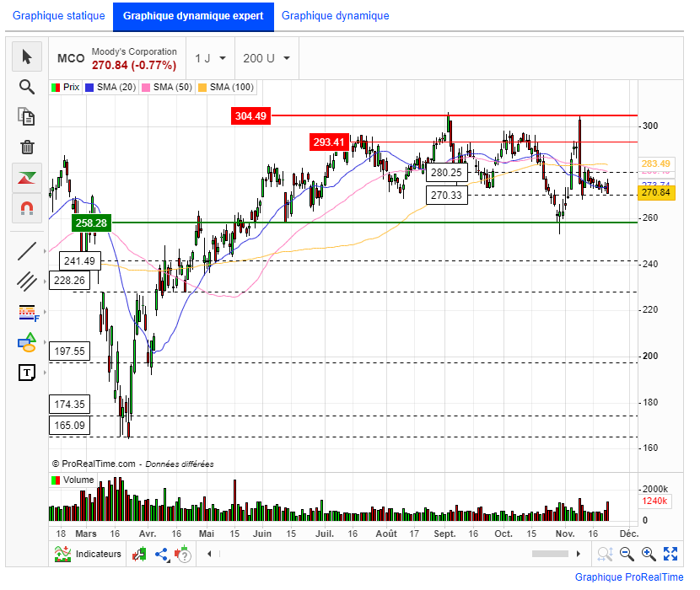This screenshot has height=590, width=700.
Task: Expand Fibonacci tool options arrow
Action: [45, 312]
